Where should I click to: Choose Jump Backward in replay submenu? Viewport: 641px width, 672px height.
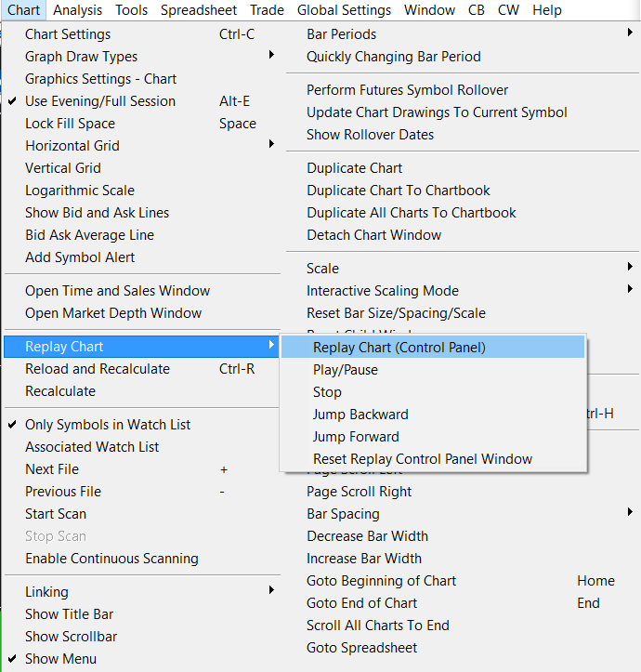click(360, 415)
